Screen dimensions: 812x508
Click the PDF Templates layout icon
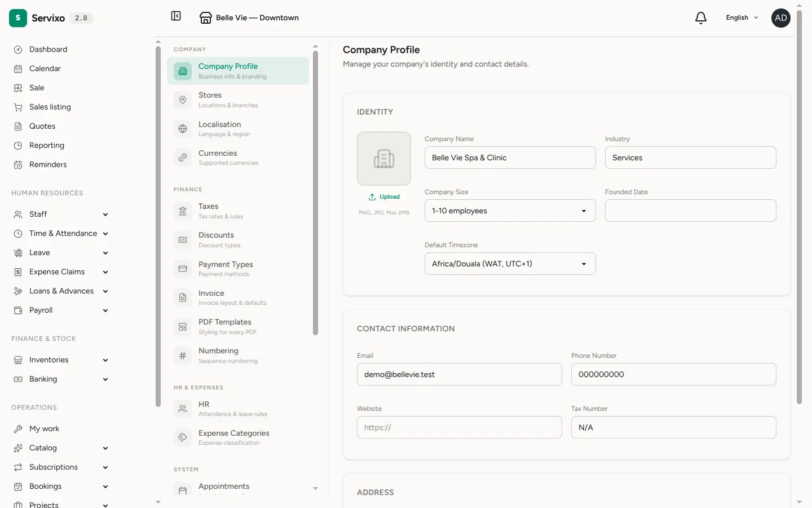click(x=183, y=327)
